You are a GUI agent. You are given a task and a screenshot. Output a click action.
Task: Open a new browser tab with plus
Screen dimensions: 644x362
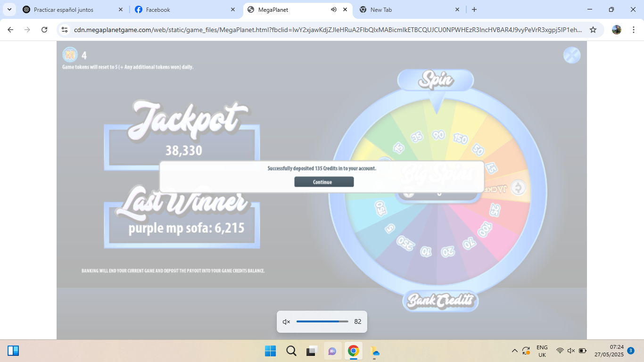[474, 9]
